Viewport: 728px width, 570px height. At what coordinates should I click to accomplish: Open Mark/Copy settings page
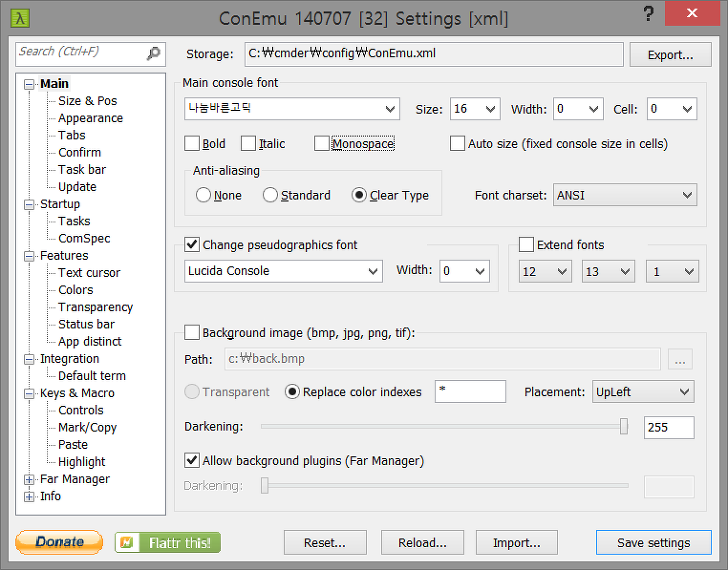[87, 427]
